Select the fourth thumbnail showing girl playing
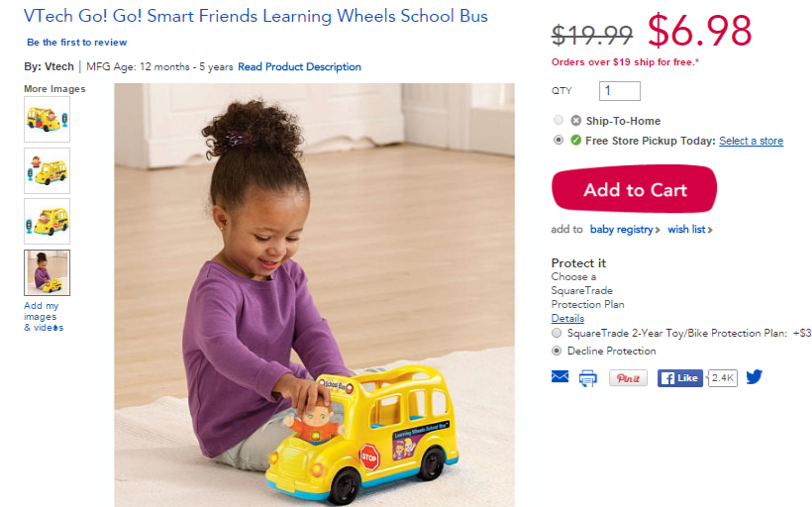The width and height of the screenshot is (812, 507). pyautogui.click(x=47, y=273)
